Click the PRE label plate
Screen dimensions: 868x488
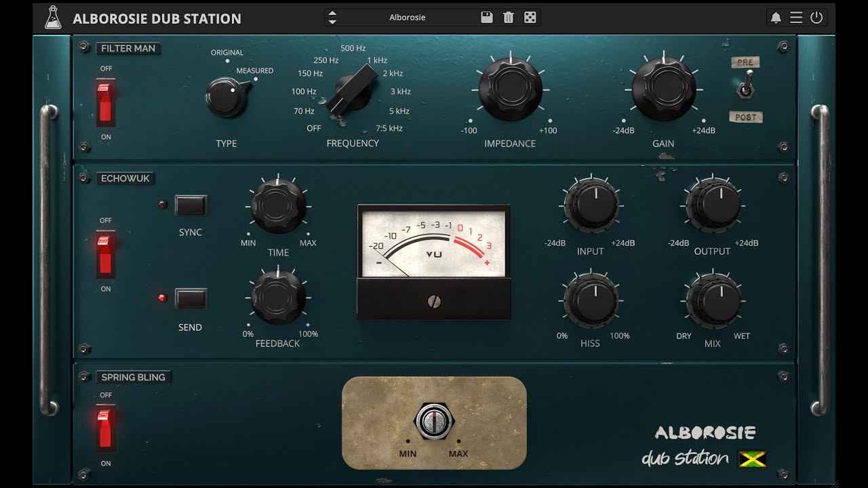pos(745,62)
